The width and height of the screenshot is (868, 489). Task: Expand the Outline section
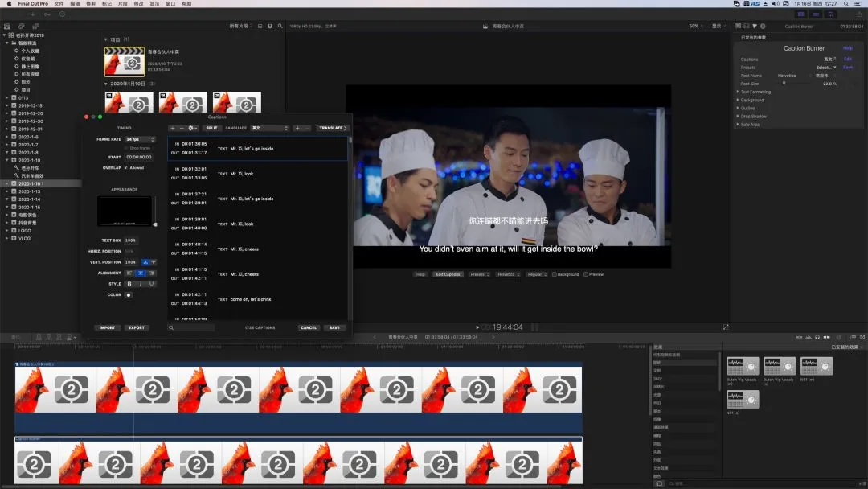pos(738,108)
